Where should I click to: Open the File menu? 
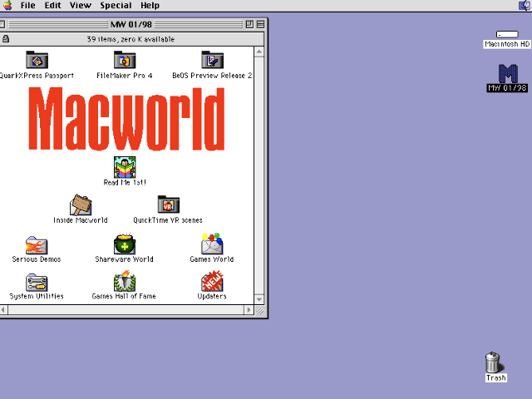tap(27, 6)
